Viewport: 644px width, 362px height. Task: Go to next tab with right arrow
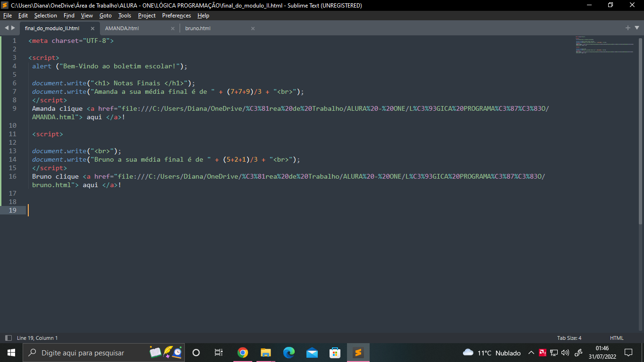13,28
